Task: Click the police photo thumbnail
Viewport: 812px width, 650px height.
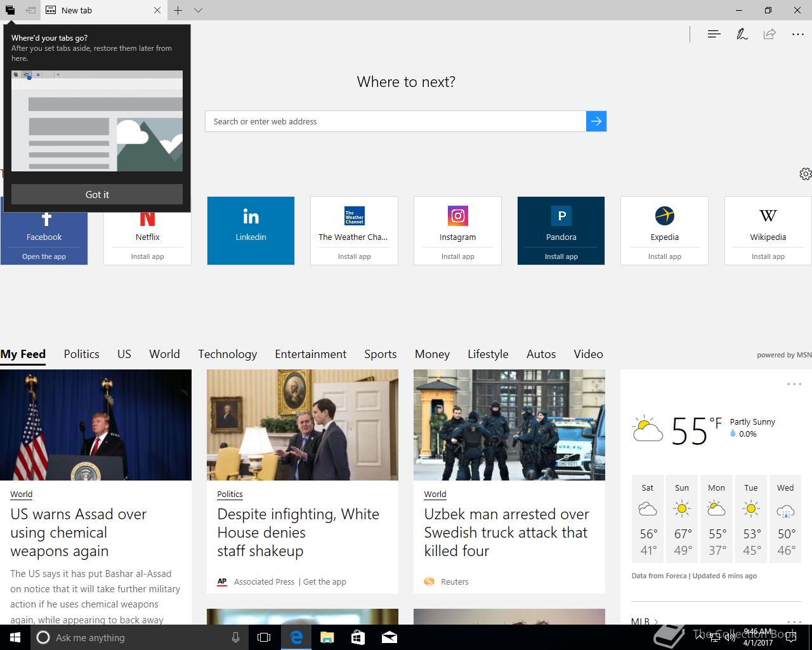Action: pos(509,425)
